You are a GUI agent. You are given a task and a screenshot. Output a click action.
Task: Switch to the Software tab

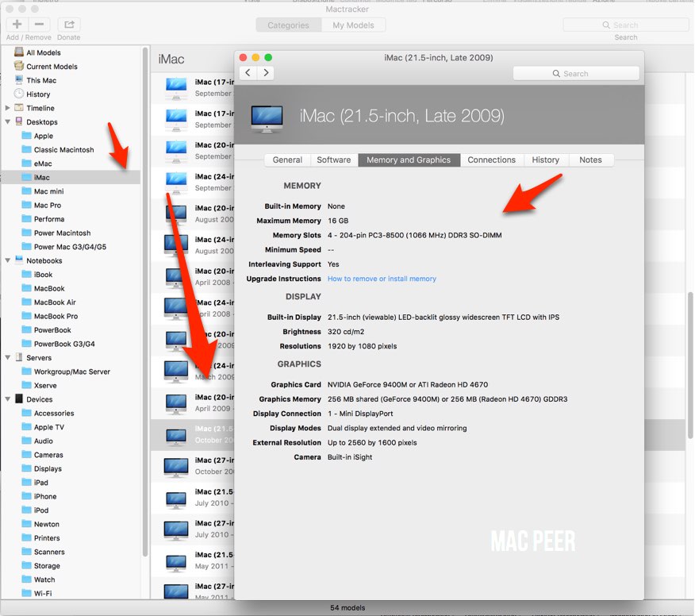(334, 160)
